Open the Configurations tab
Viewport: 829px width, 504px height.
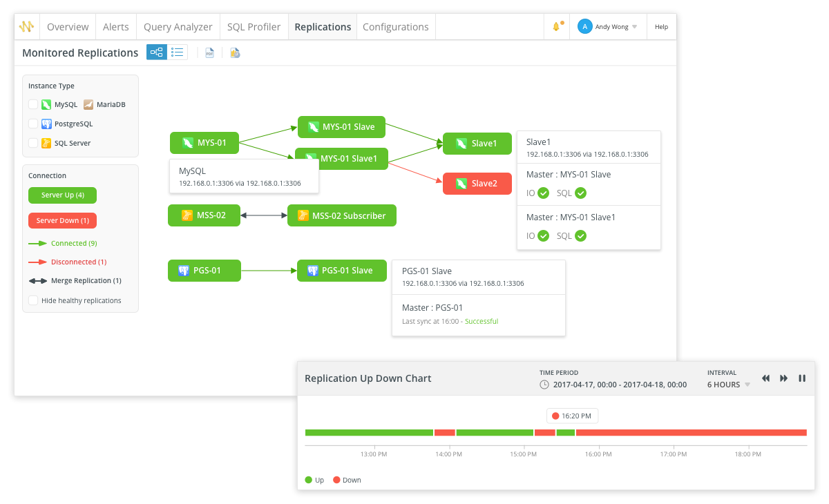pyautogui.click(x=396, y=27)
